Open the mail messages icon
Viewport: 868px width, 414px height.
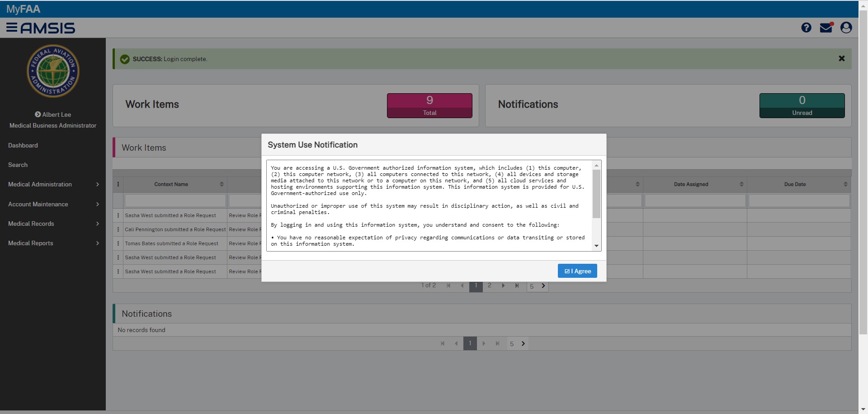point(826,28)
